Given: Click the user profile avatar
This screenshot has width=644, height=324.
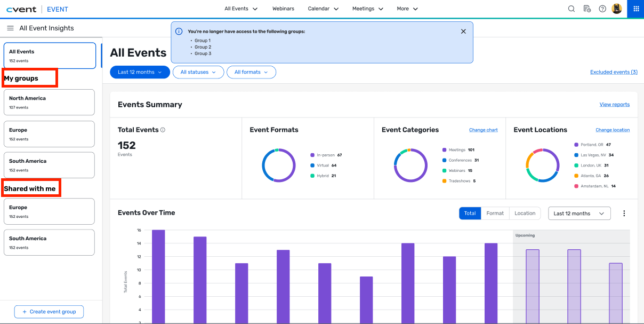Looking at the screenshot, I should (617, 9).
